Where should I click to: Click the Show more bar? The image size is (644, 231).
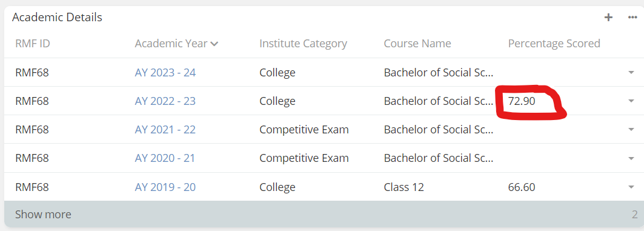pyautogui.click(x=324, y=214)
